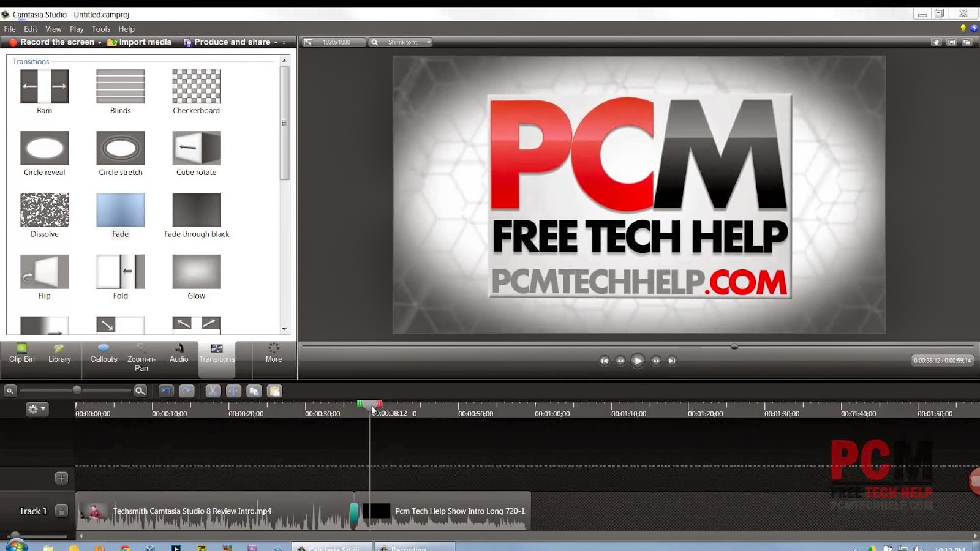Click the red selection end marker

(380, 403)
